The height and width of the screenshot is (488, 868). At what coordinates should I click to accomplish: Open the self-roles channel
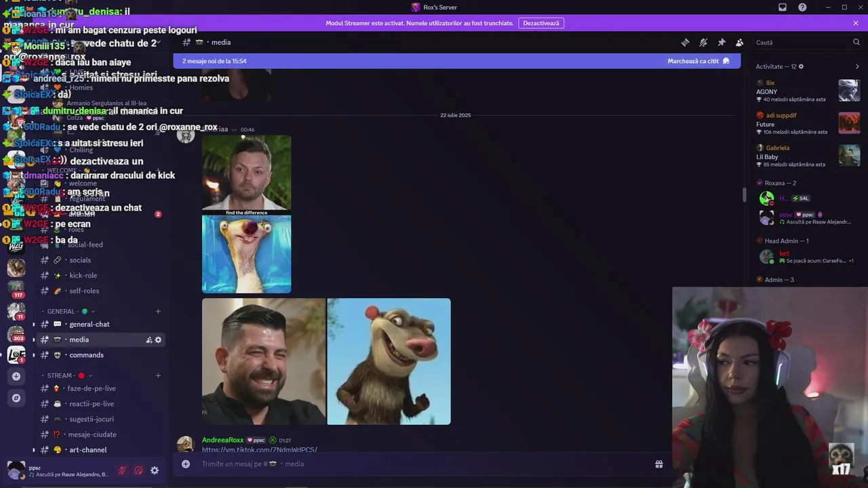pos(100,291)
